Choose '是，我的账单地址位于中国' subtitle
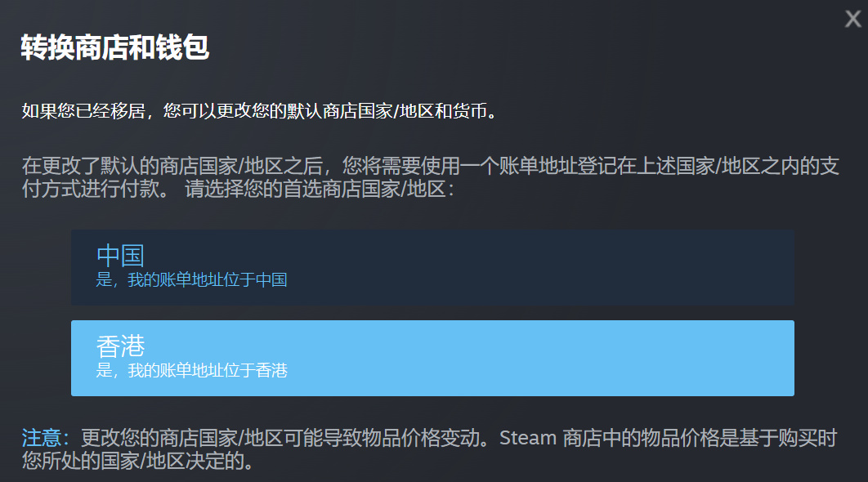This screenshot has width=868, height=482. 191,280
